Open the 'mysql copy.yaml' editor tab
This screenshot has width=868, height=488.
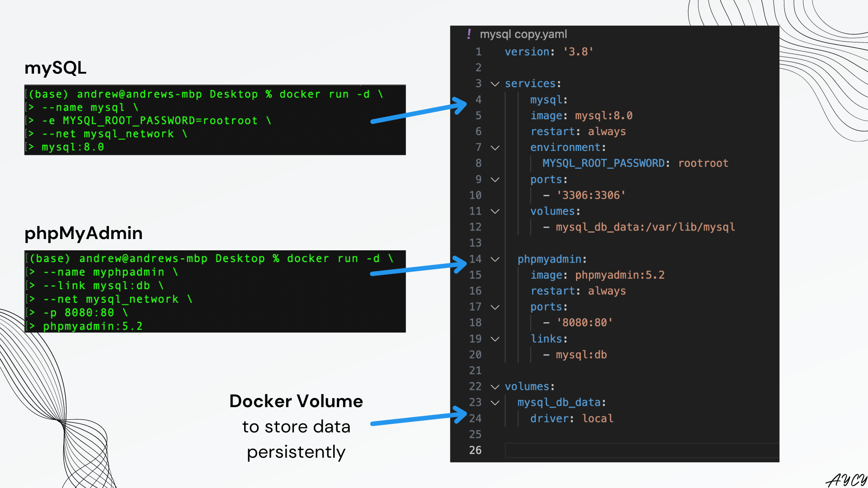(x=523, y=34)
